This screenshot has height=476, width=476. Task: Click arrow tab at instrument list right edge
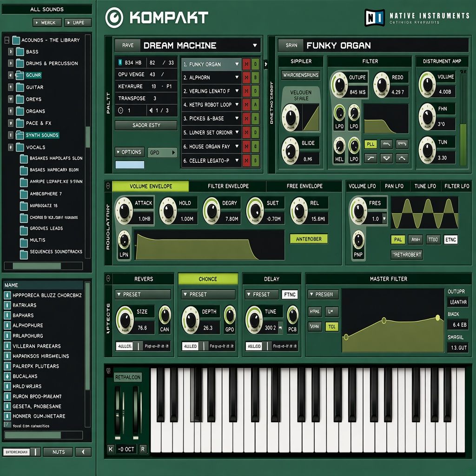point(265,64)
